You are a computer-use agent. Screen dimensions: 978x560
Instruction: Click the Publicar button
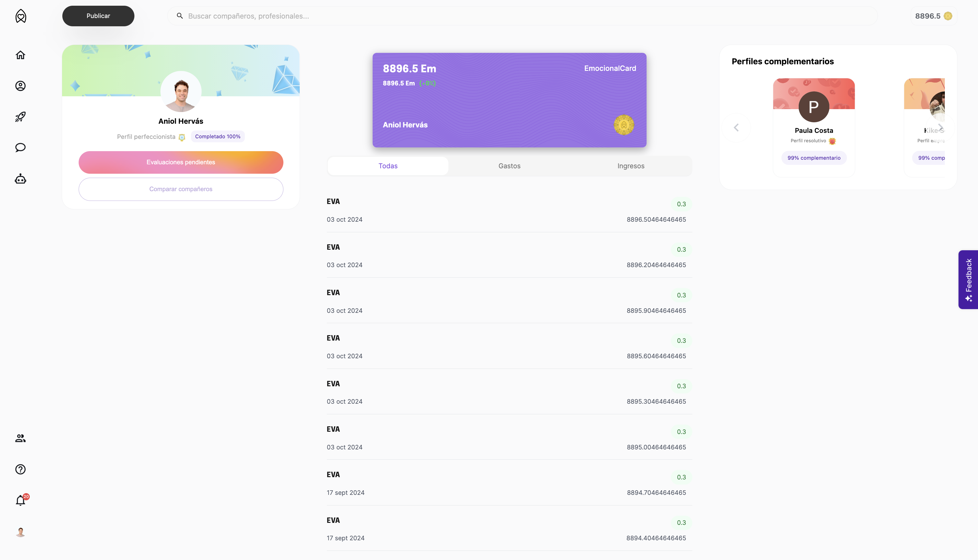(98, 16)
